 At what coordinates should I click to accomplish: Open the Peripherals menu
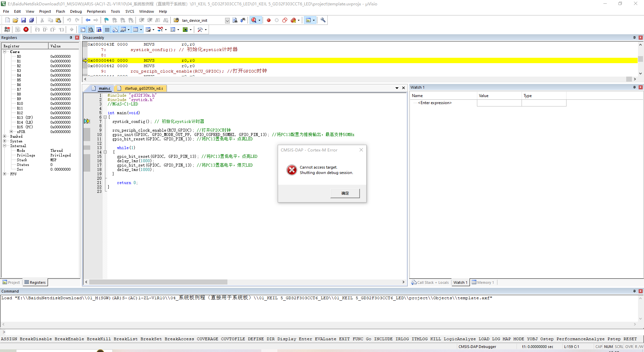[x=96, y=11]
